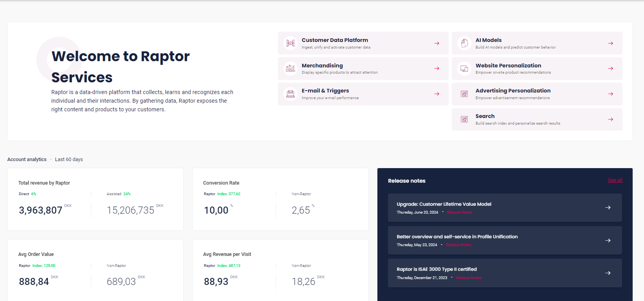Screen dimensions: 644x301
Task: Click the arrow on Search card
Action: coord(611,120)
